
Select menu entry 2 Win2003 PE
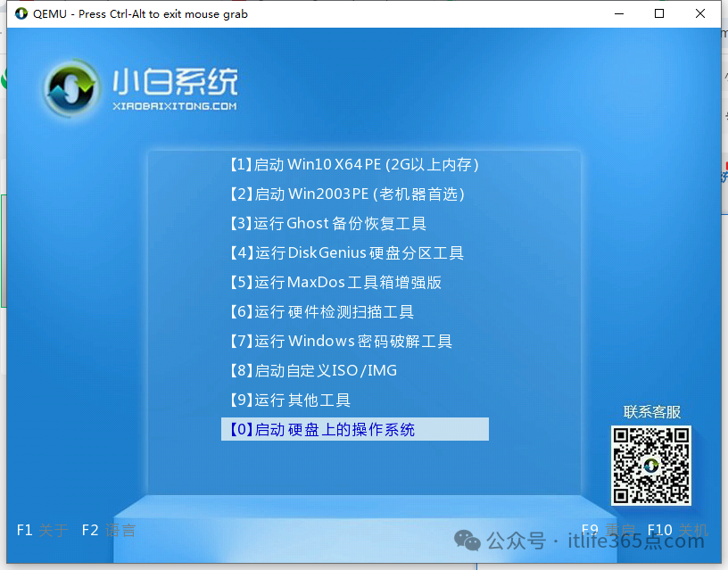click(x=347, y=194)
